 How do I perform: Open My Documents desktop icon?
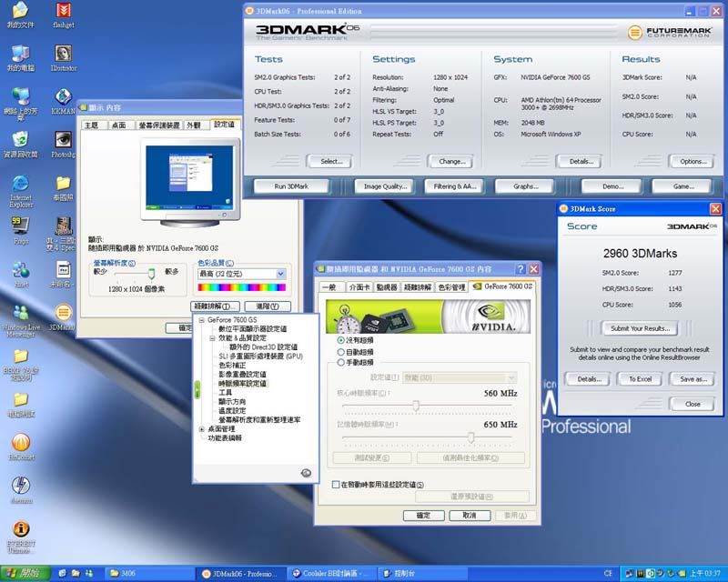[x=20, y=15]
